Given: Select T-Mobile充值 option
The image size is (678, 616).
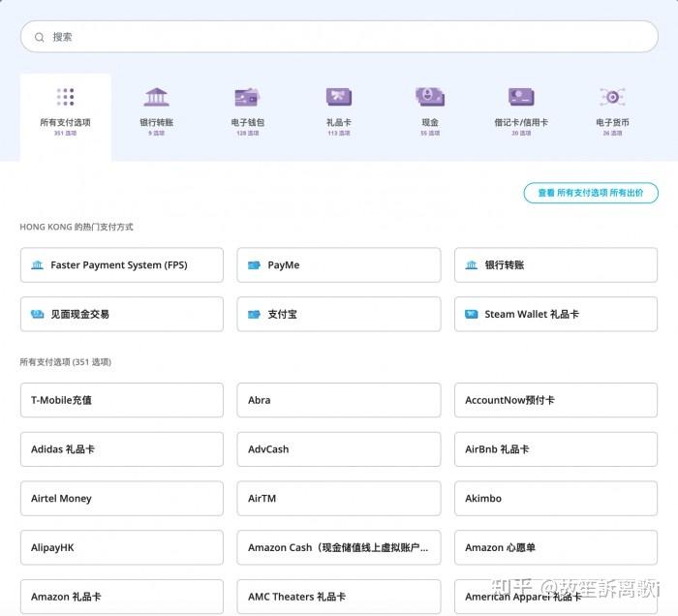Looking at the screenshot, I should [122, 400].
